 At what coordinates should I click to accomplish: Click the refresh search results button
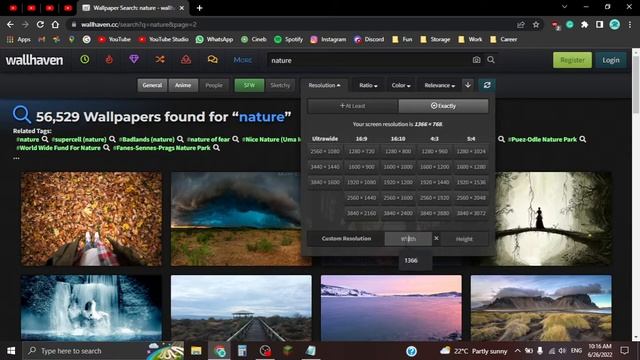click(x=487, y=85)
